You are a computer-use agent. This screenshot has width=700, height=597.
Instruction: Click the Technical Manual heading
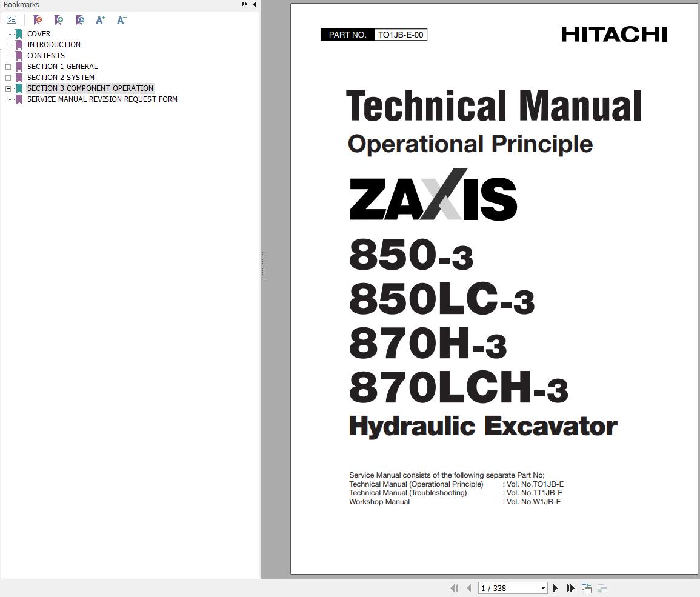tap(493, 105)
